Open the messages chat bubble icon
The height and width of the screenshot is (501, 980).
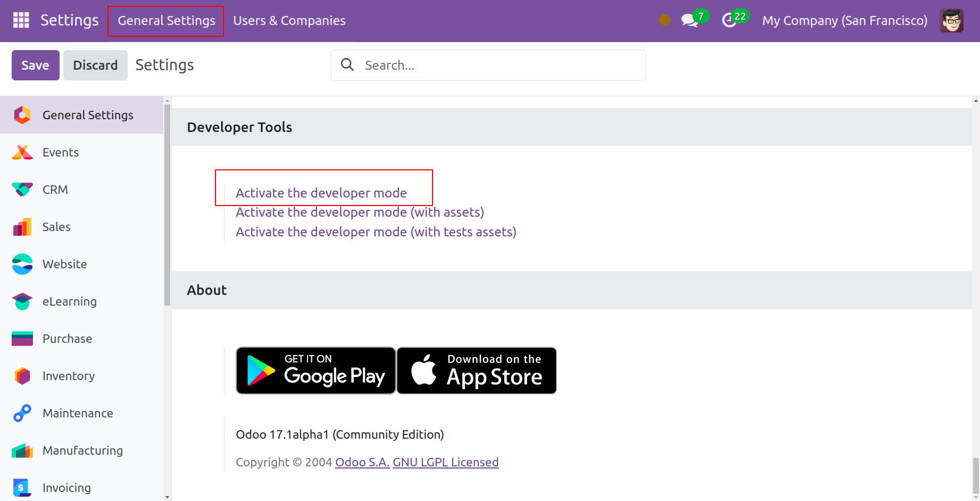[690, 21]
